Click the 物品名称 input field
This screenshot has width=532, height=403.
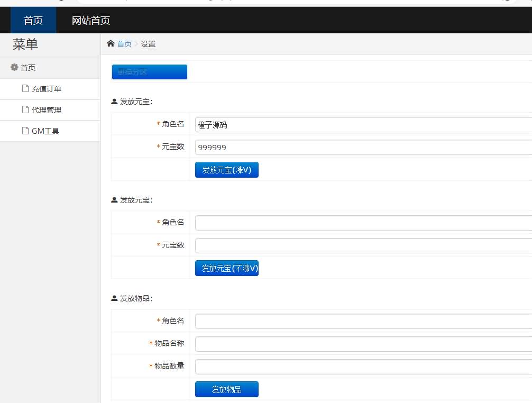[363, 344]
